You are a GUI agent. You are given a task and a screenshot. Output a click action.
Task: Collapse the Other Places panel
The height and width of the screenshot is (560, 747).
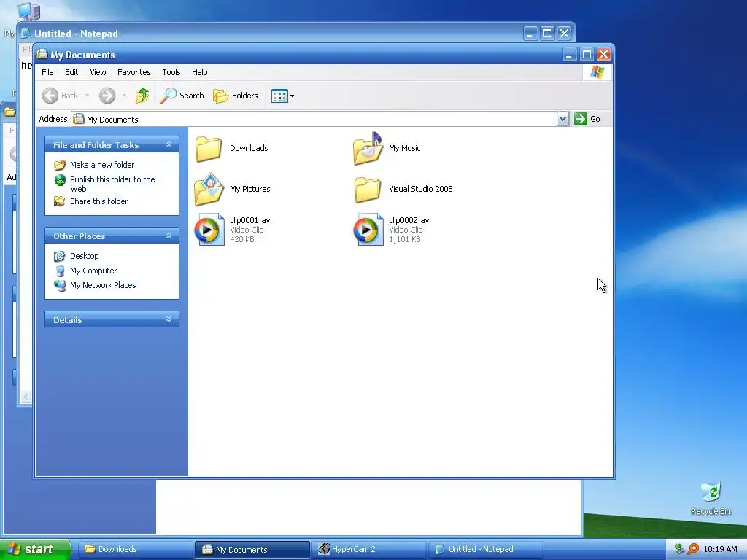pos(169,236)
